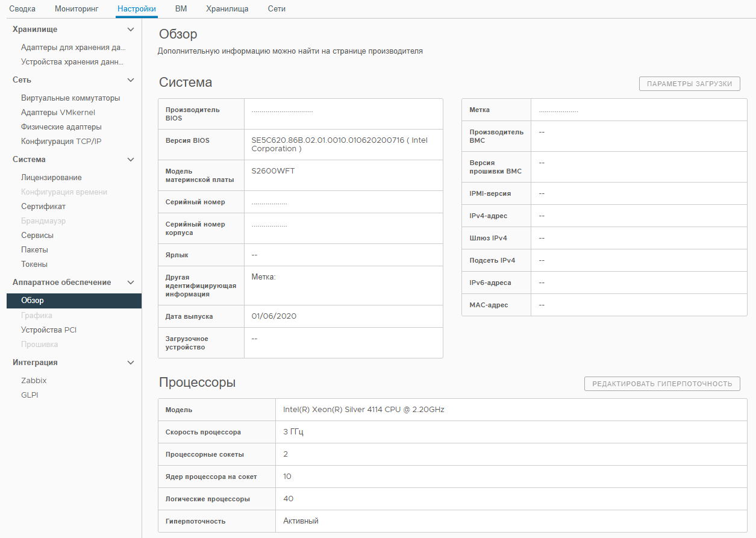Image resolution: width=756 pixels, height=538 pixels.
Task: Collapse the Хранилище sidebar section
Action: pos(131,30)
